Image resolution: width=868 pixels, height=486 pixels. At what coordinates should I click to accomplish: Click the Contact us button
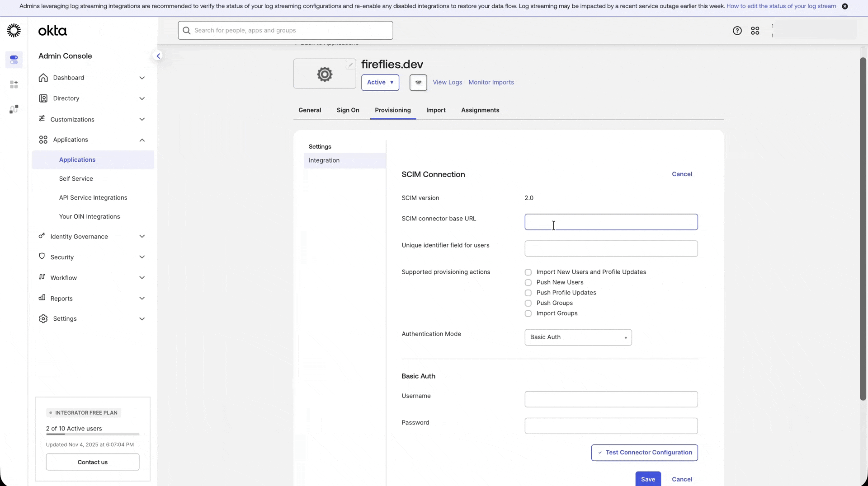tap(93, 462)
